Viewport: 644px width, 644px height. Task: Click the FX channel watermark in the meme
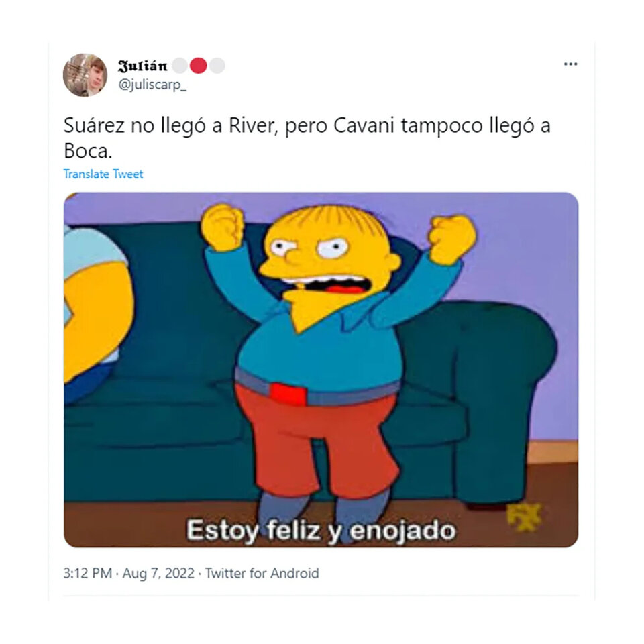(524, 517)
